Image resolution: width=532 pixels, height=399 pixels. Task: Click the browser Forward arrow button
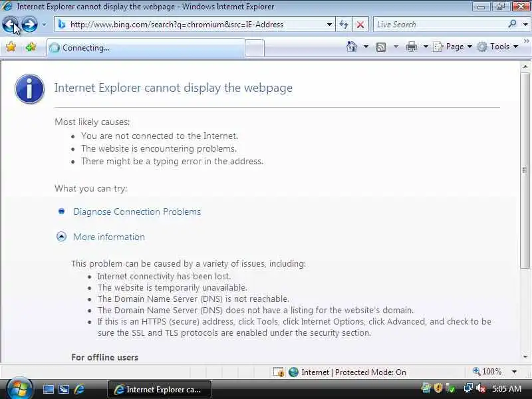click(x=29, y=25)
